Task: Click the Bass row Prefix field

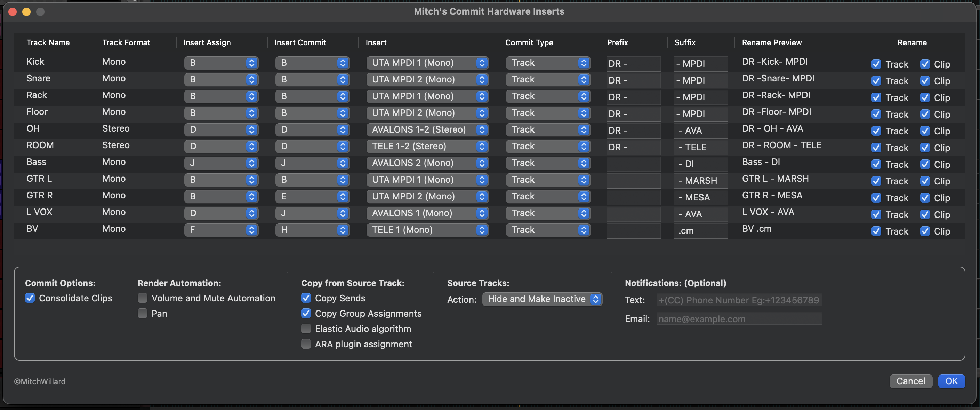Action: pyautogui.click(x=633, y=164)
